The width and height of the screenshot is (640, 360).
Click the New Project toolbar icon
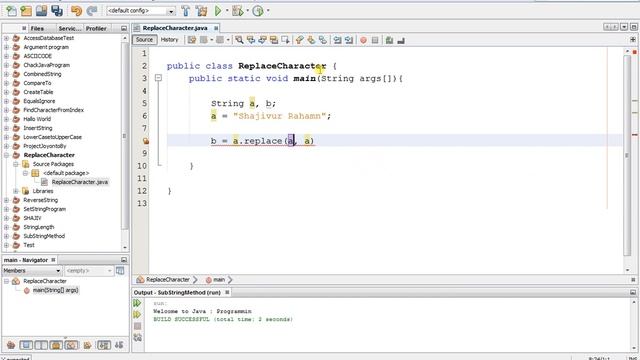tap(26, 11)
